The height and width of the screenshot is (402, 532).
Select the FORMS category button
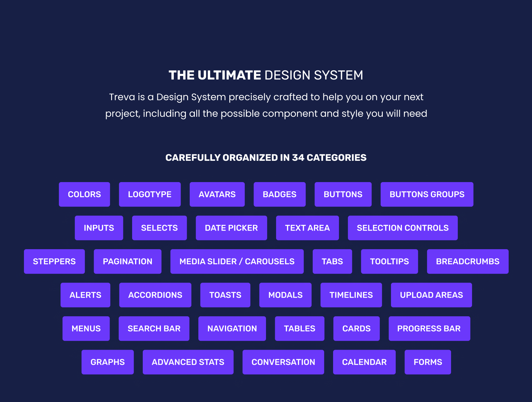tap(428, 362)
